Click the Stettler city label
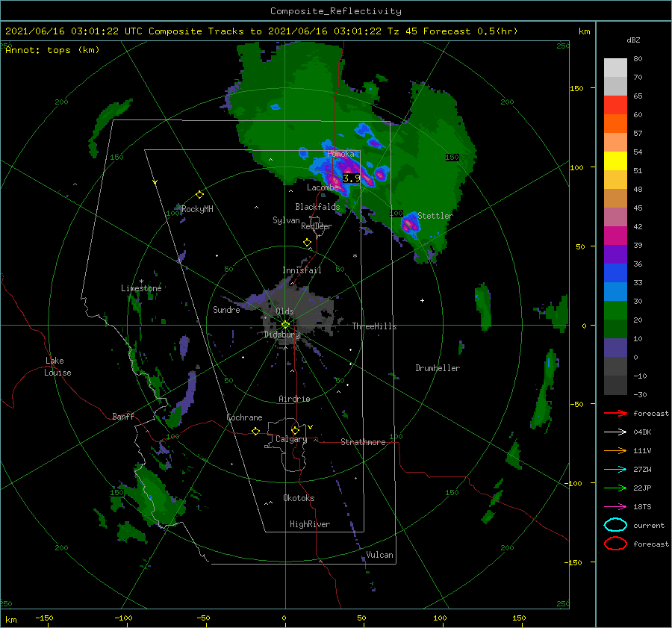 click(x=435, y=216)
